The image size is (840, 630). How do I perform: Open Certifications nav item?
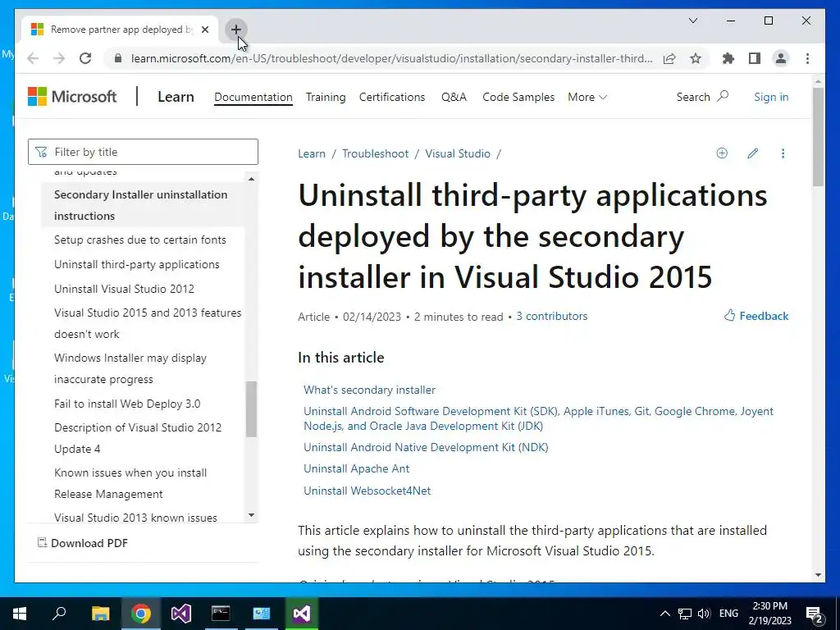click(392, 97)
